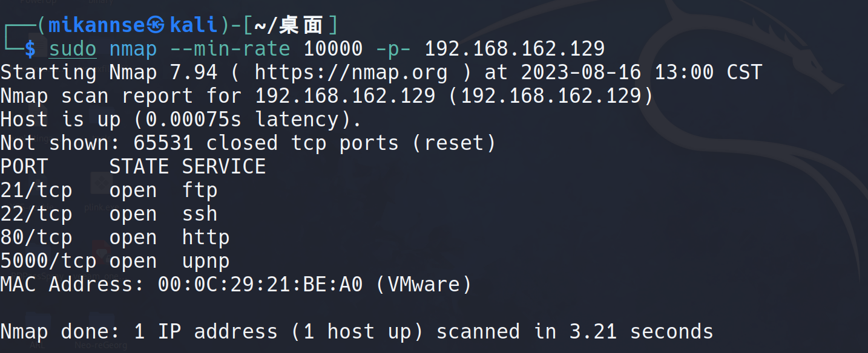The width and height of the screenshot is (868, 353).
Task: Click the "Nmap done" summary line
Action: tap(357, 332)
